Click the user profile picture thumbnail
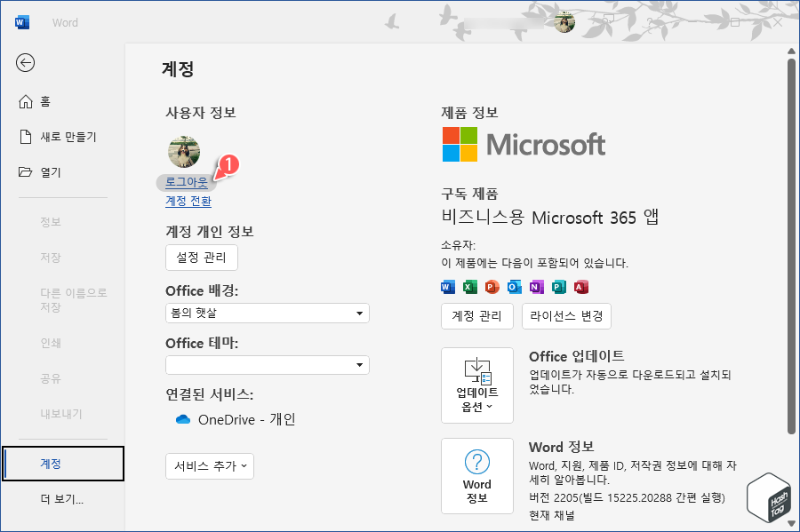 coord(183,151)
